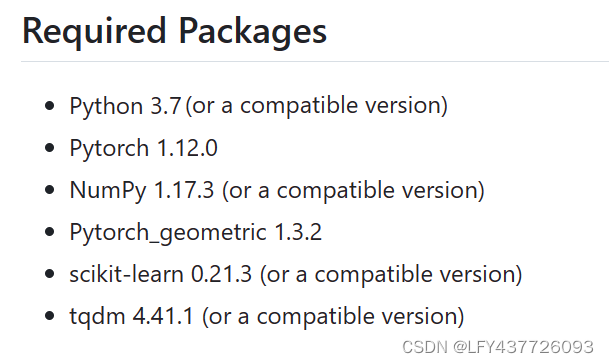Click the Pytorch_geometric 1.3.2 entry
The height and width of the screenshot is (363, 609).
(x=196, y=232)
